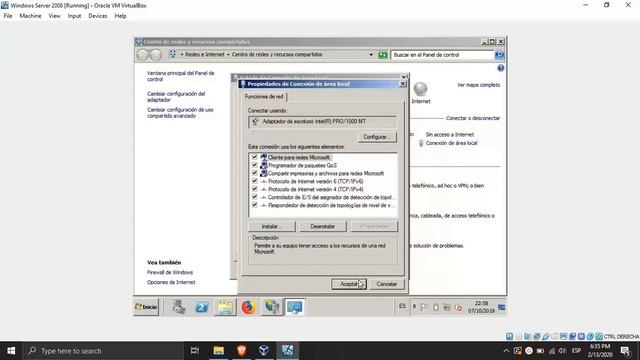
Task: Open Firewall de Windows link
Action: coord(170,272)
